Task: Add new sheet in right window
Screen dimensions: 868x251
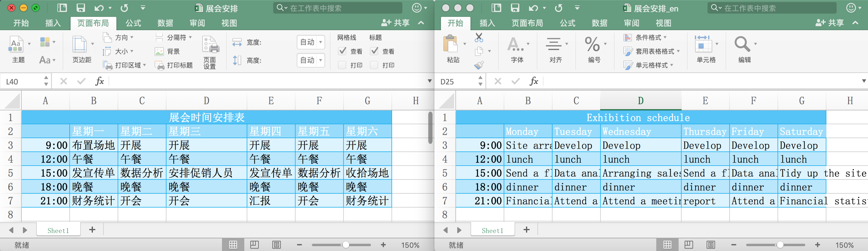Action: click(526, 230)
